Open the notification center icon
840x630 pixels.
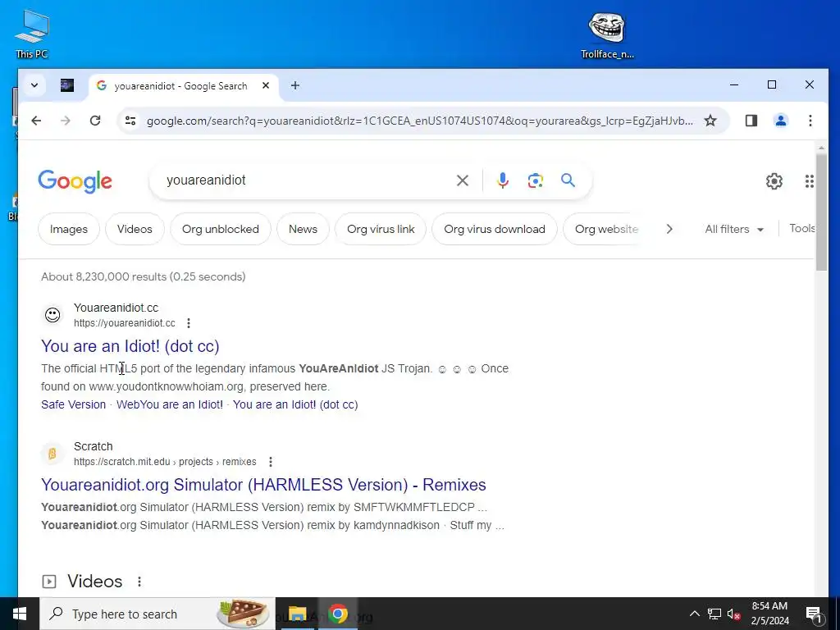813,614
